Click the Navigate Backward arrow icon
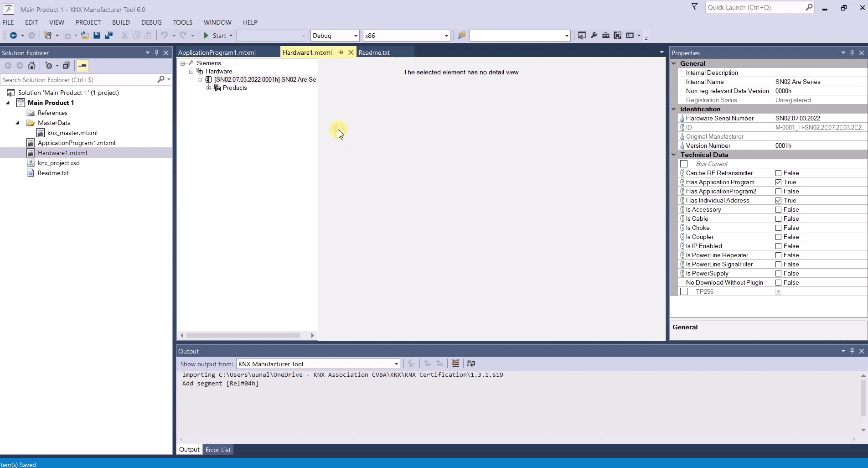Screen dimensions: 868x468 pos(13,36)
